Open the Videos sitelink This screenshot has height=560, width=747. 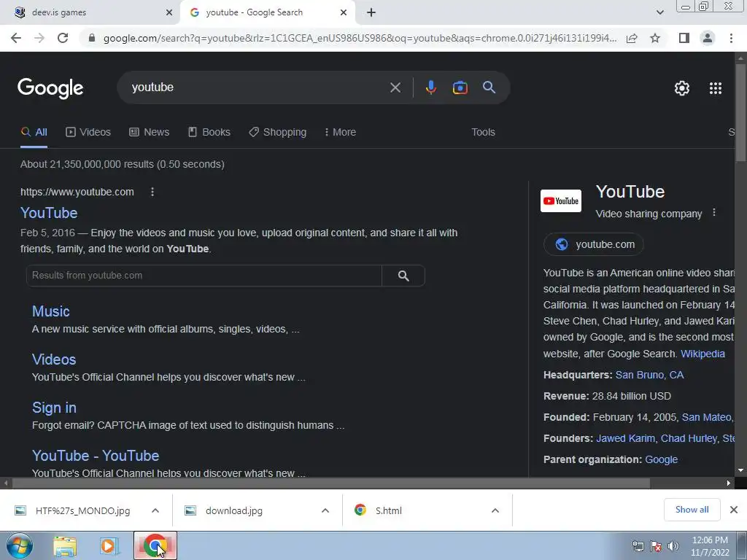point(54,359)
